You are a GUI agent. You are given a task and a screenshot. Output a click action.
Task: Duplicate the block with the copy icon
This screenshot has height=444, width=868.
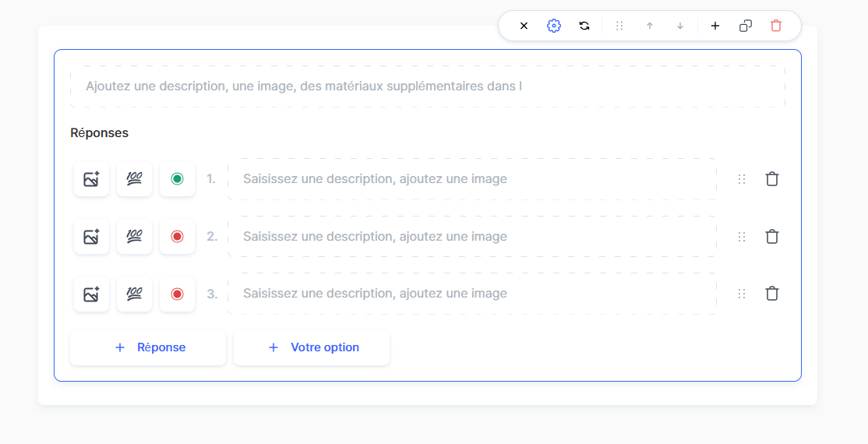tap(746, 26)
